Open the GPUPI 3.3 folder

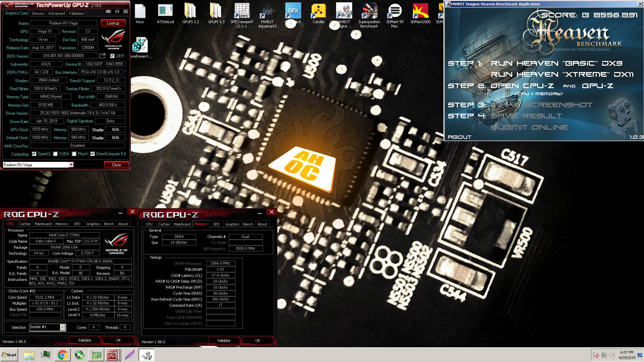tap(216, 14)
